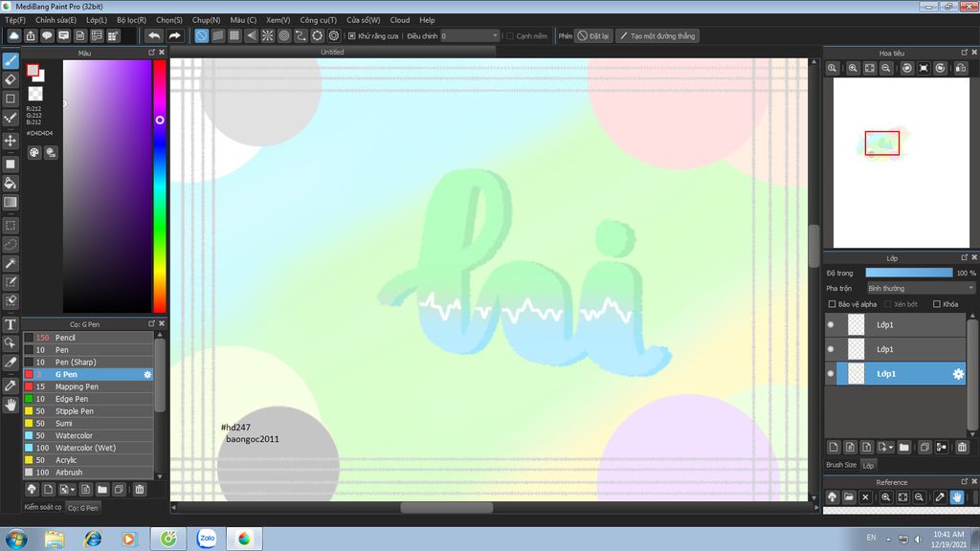
Task: Click the Đặt lại reset button
Action: pos(592,35)
